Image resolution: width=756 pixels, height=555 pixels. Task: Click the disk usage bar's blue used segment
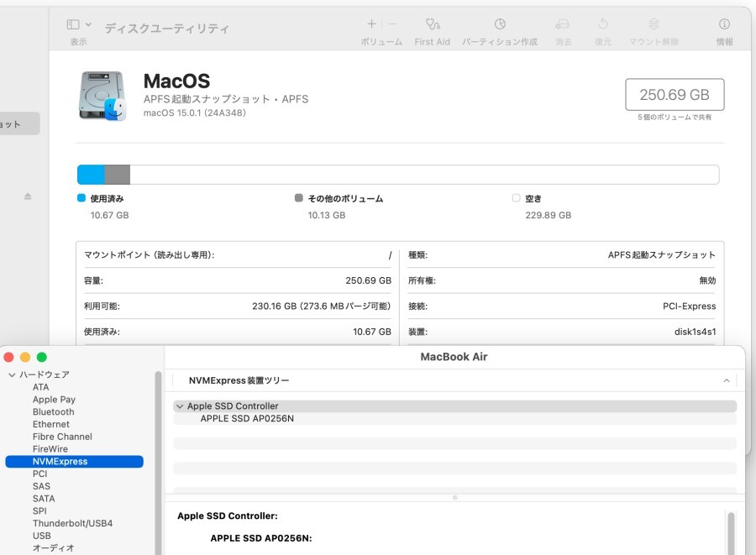pos(91,175)
